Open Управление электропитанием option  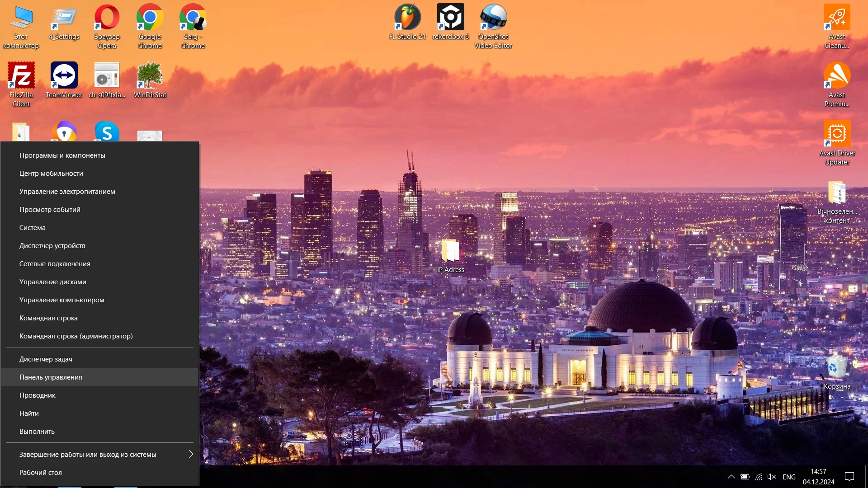click(x=67, y=191)
